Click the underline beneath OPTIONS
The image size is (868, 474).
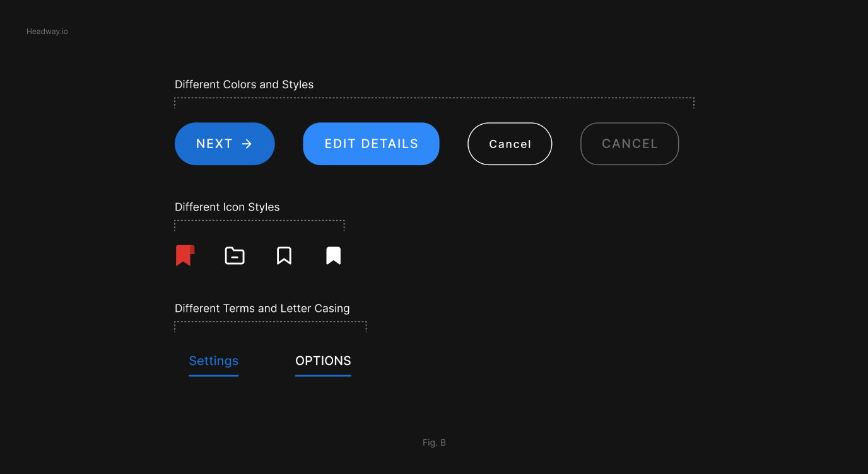pos(323,376)
